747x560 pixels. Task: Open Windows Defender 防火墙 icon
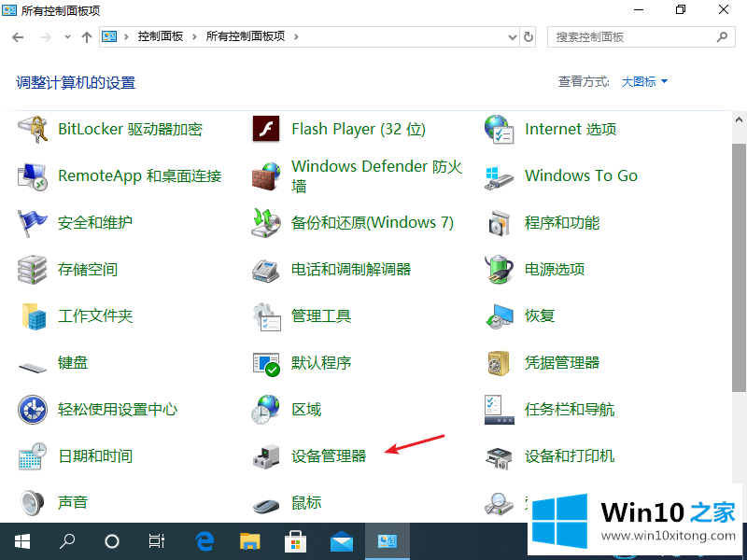point(266,176)
